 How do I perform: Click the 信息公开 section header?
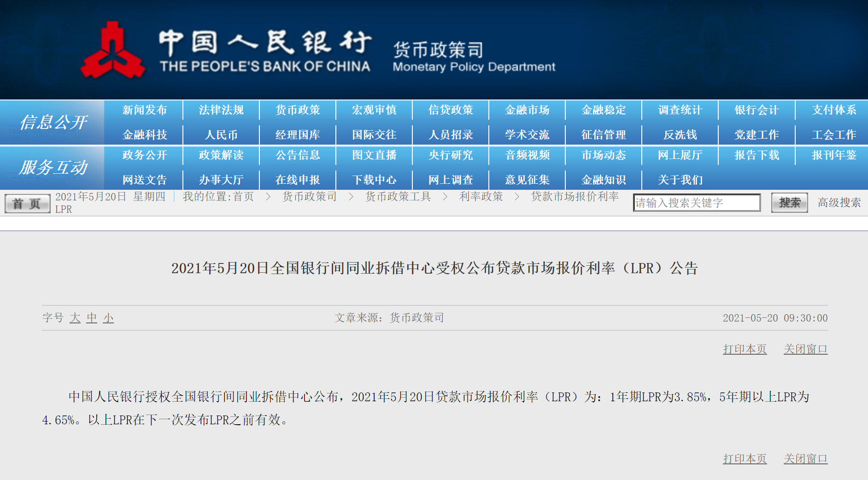coord(53,123)
